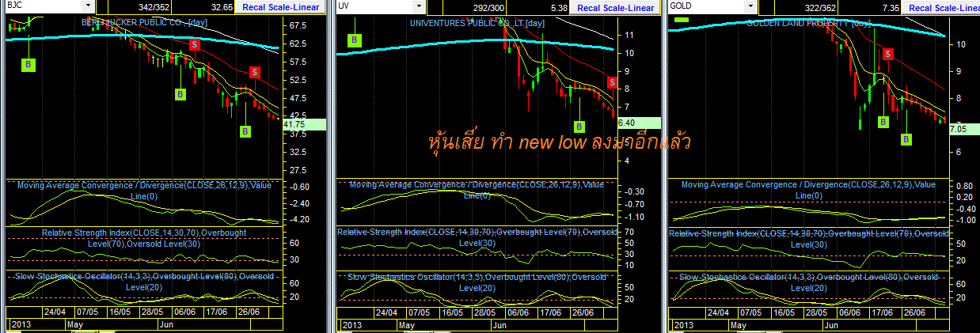Click the MACD indicator label in GOLD panel
The height and width of the screenshot is (333, 980).
coord(808,189)
